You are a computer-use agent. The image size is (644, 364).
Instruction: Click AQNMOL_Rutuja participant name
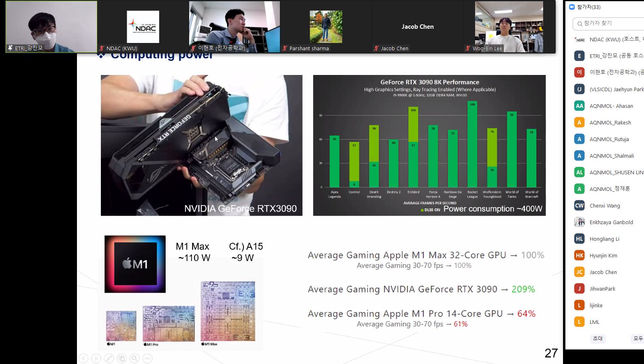(609, 139)
